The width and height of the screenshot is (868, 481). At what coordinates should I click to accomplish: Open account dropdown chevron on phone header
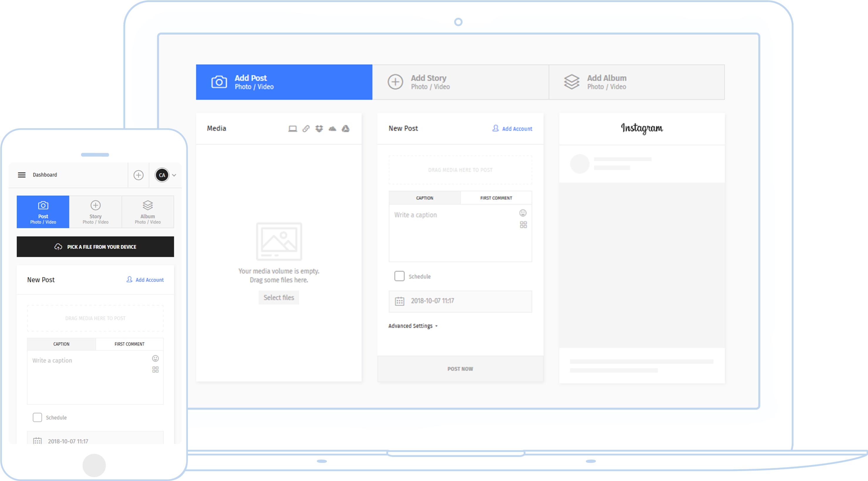pos(174,175)
